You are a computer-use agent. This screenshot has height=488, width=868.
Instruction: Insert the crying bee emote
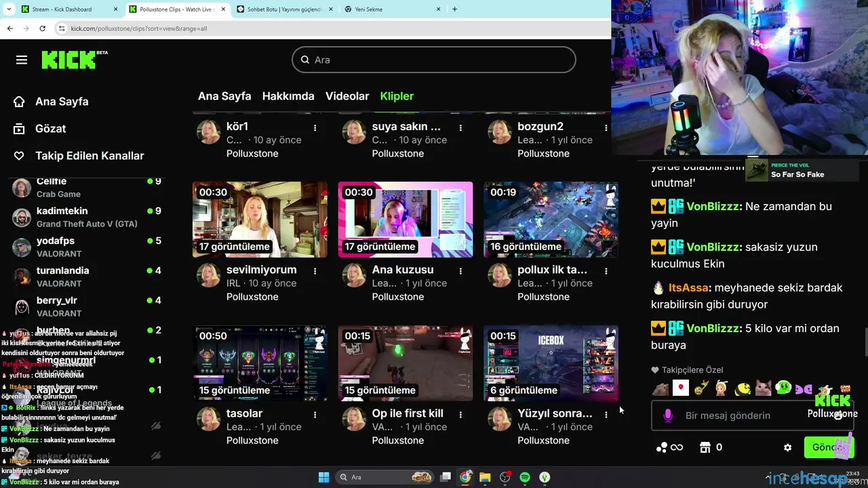pyautogui.click(x=743, y=389)
